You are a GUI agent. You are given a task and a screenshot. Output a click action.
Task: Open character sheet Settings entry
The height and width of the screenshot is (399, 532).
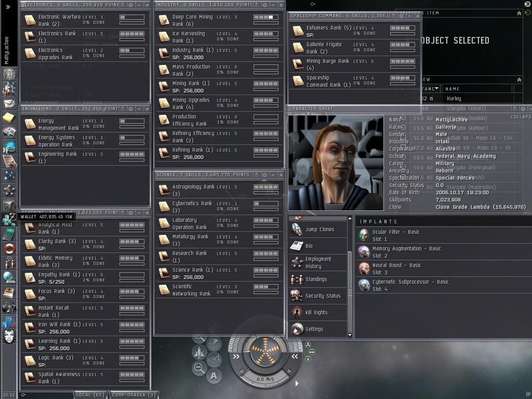click(317, 329)
